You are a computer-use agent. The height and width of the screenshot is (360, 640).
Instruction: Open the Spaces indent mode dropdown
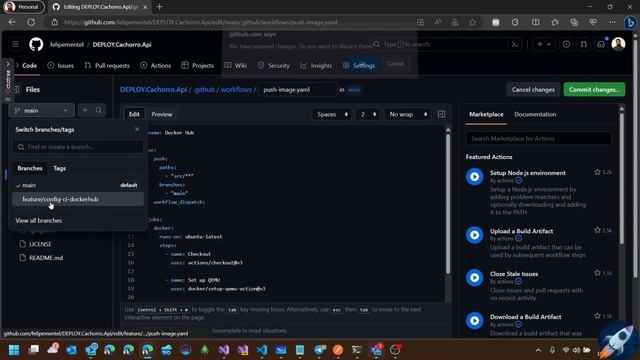332,114
